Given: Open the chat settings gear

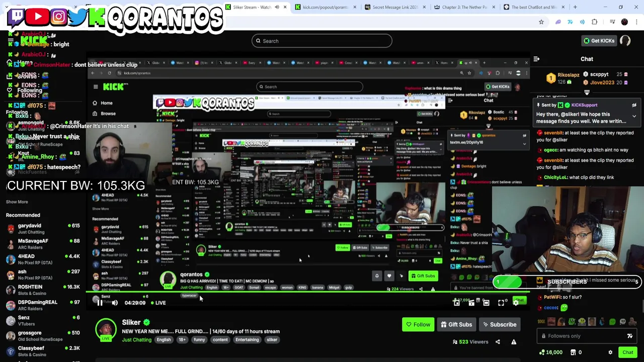Looking at the screenshot, I should coord(610,352).
